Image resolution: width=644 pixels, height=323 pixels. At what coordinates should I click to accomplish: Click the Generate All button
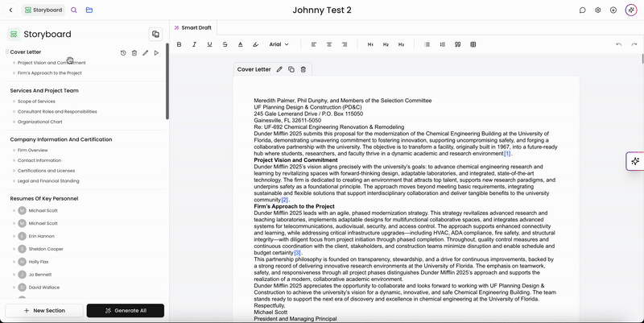[x=126, y=311]
